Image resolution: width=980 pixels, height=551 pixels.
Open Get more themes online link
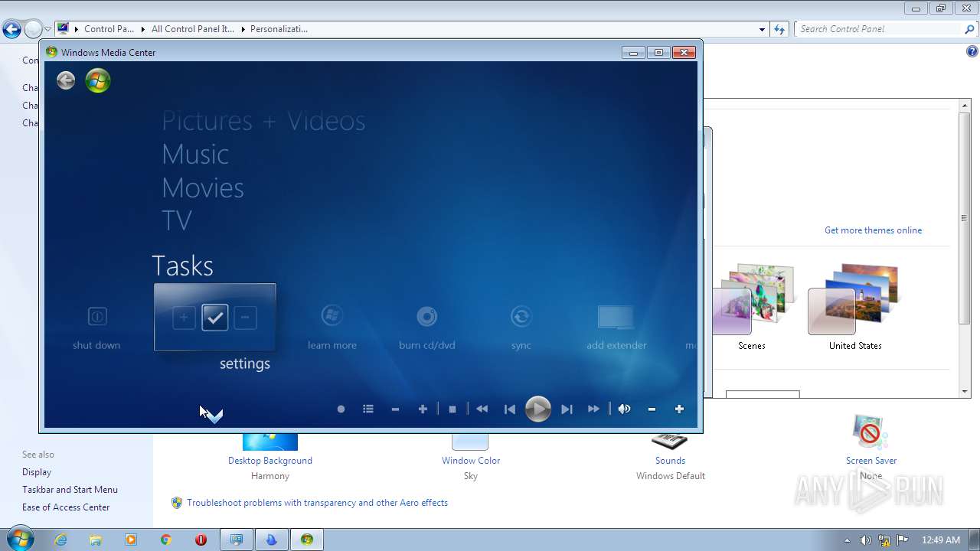click(x=873, y=230)
